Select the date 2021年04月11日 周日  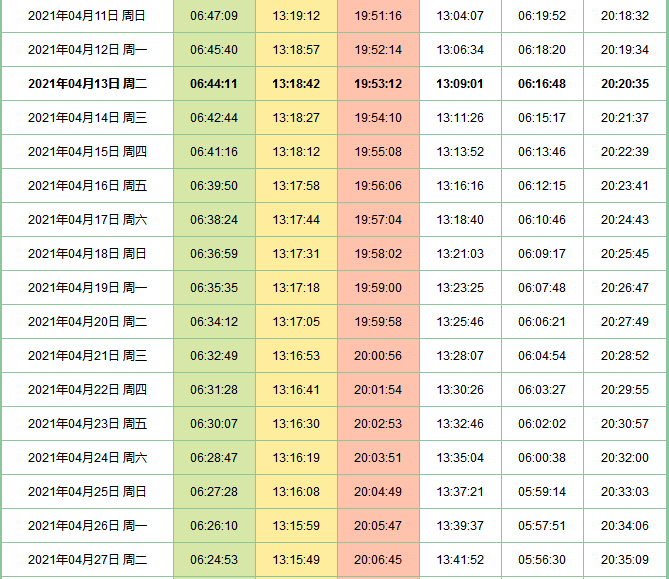click(x=87, y=16)
